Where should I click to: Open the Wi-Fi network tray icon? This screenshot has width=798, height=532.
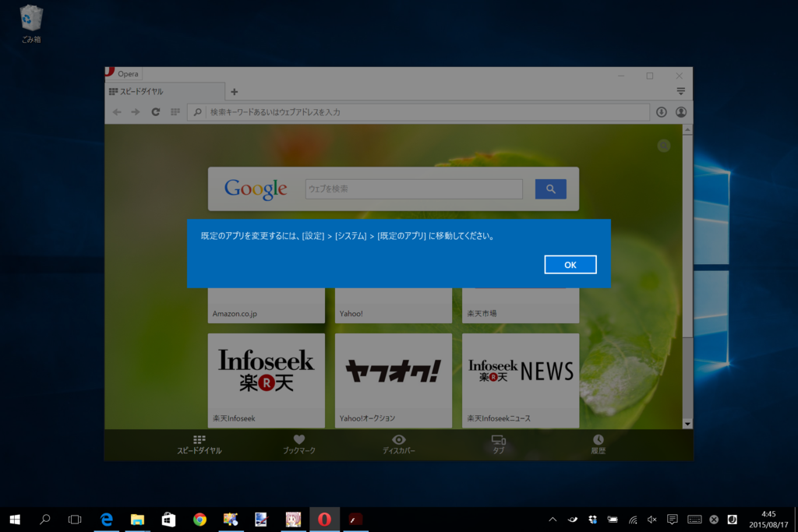(x=633, y=520)
